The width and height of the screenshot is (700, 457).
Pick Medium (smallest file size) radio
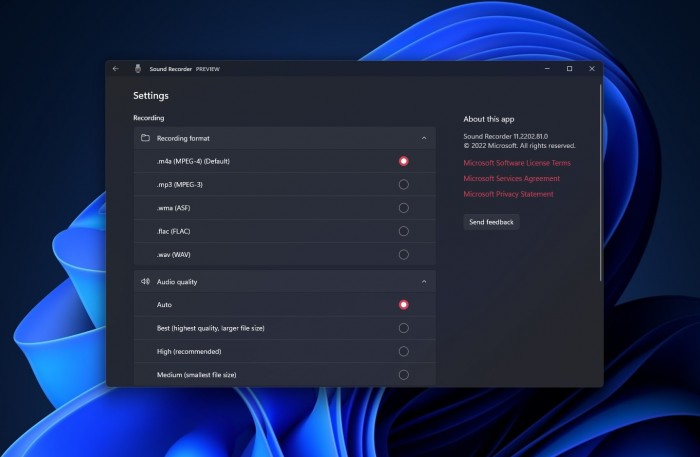coord(404,375)
